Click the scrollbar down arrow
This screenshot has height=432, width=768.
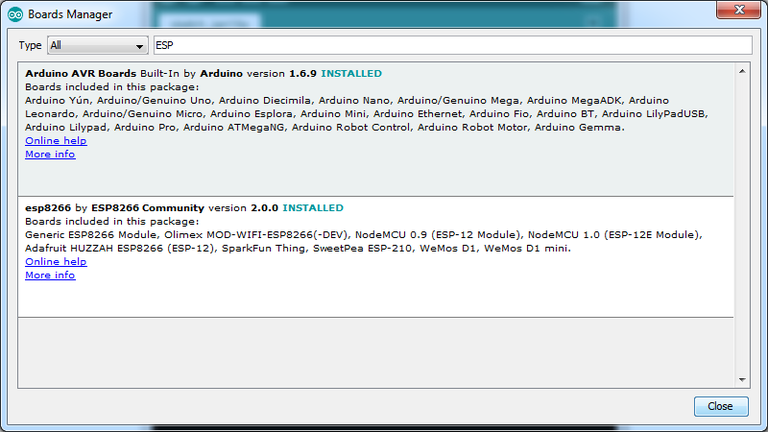pyautogui.click(x=742, y=380)
